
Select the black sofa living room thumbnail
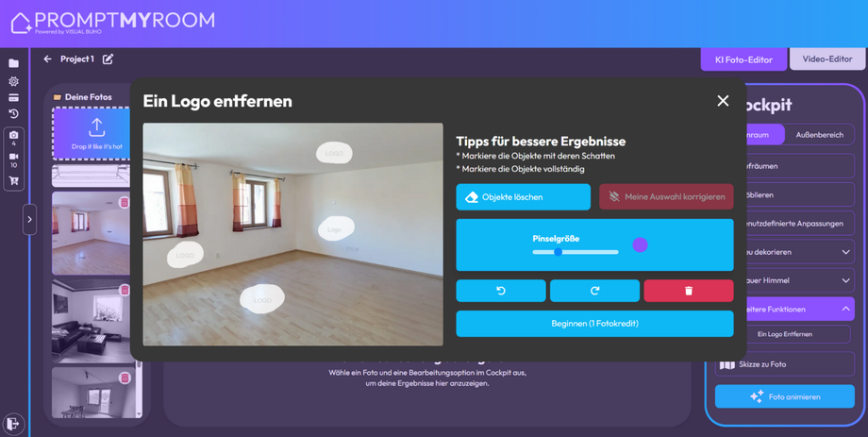click(x=92, y=321)
